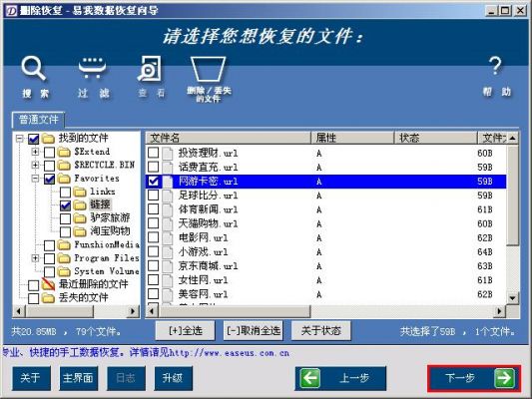Screen dimensions: 532x399
Task: Return to 主界面 main screen
Action: pyautogui.click(x=79, y=378)
